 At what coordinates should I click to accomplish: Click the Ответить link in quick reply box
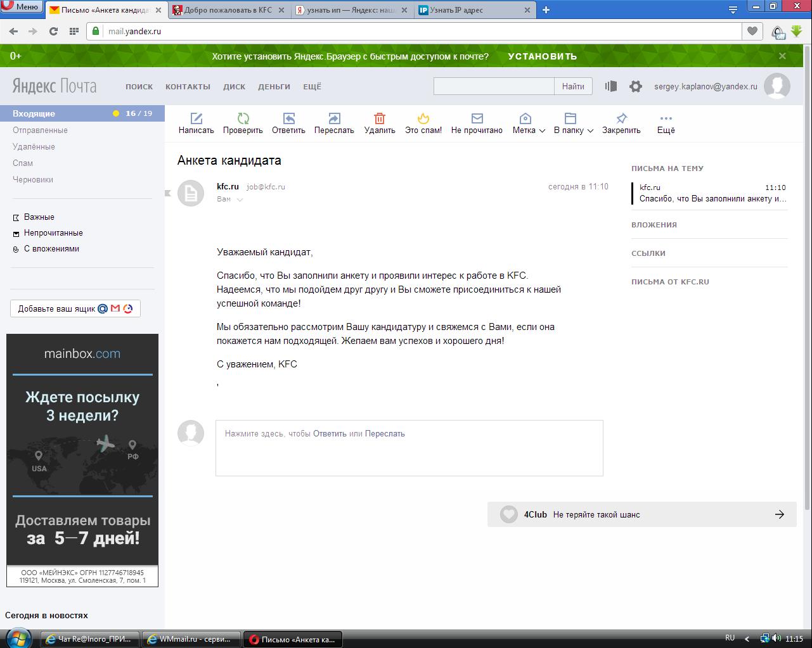point(330,434)
